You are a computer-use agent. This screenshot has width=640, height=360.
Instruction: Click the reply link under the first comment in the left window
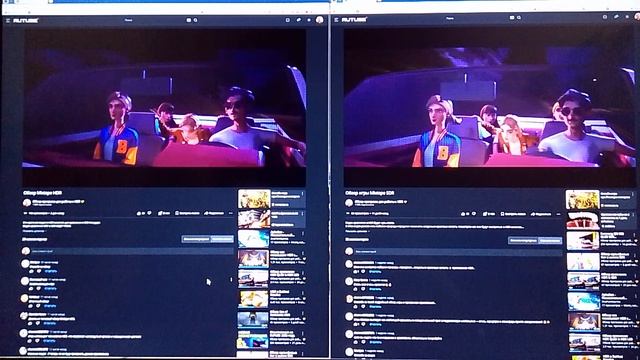[x=50, y=271]
